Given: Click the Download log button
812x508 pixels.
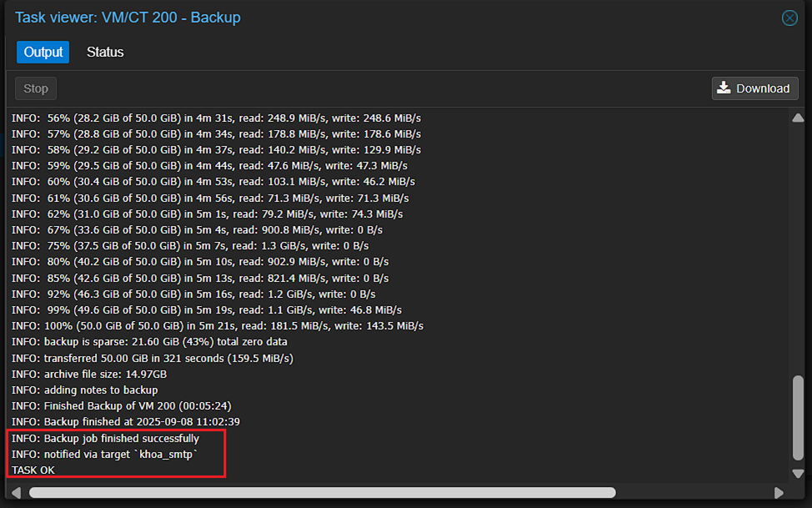Looking at the screenshot, I should tap(754, 88).
